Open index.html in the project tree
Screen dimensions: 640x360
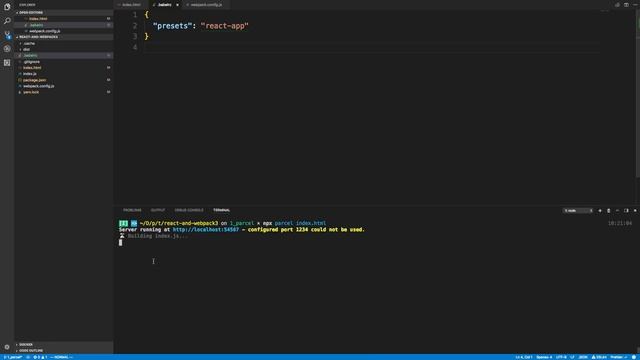pos(64,68)
